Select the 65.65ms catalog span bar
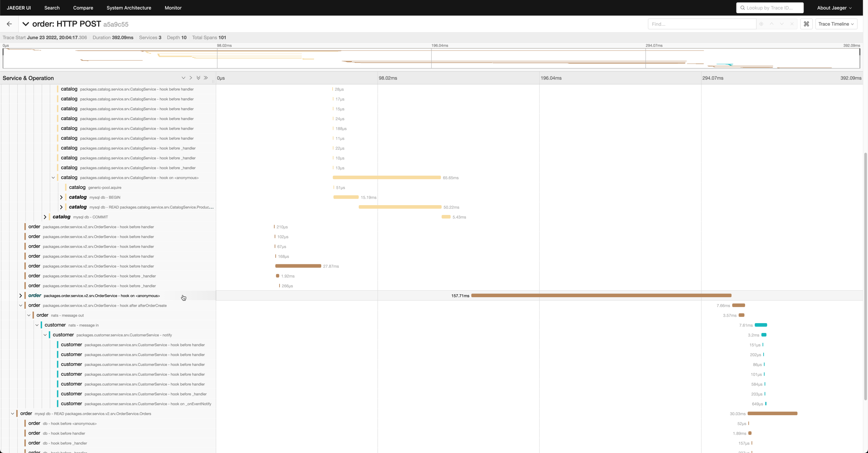 [386, 177]
